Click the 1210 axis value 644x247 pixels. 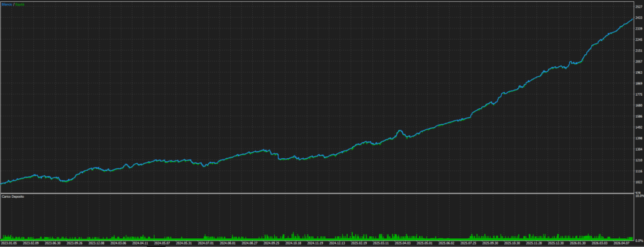click(x=639, y=160)
